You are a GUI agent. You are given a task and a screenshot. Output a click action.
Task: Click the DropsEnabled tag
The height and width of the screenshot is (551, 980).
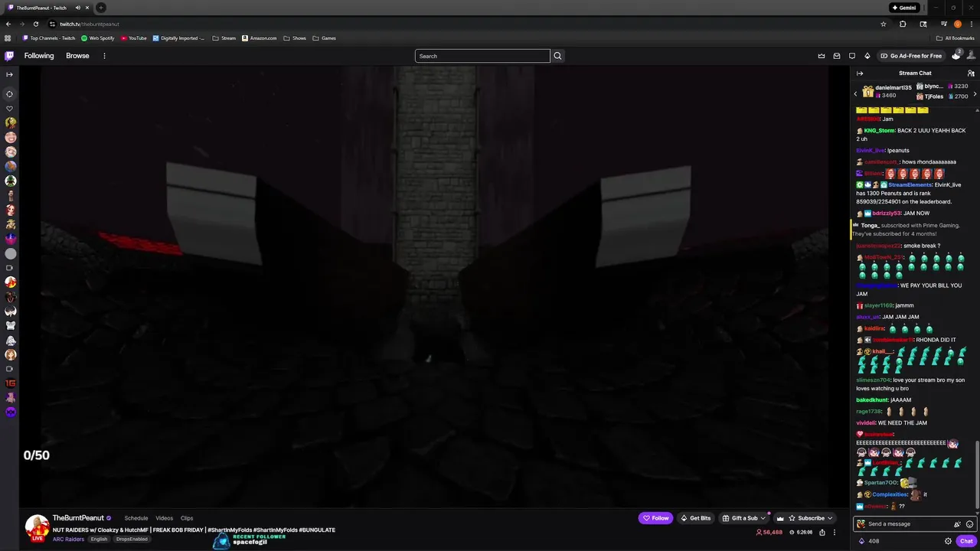point(132,539)
